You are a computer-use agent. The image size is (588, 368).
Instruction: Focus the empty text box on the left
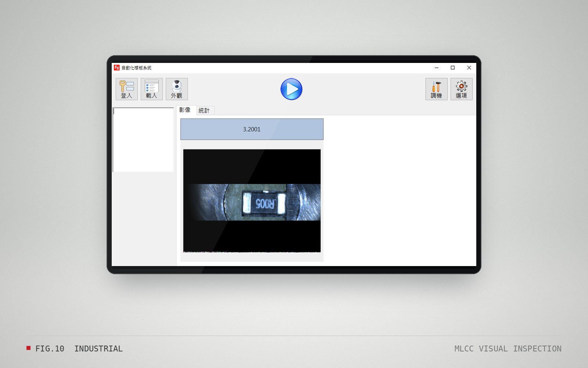coord(143,140)
